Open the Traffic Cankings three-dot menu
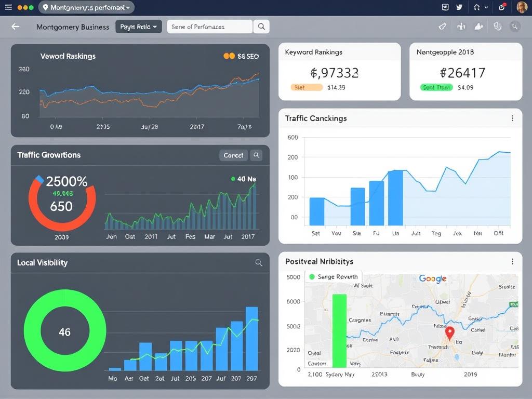Image resolution: width=532 pixels, height=399 pixels. coord(513,118)
